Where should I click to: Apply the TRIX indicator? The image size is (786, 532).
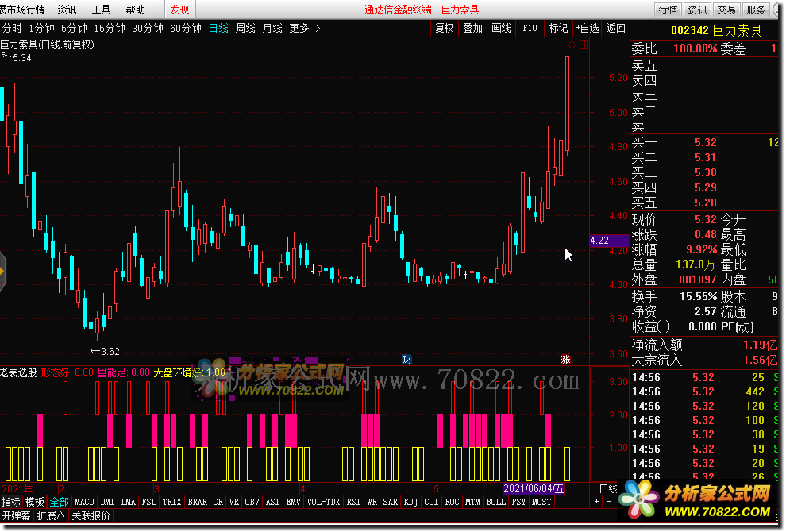click(x=172, y=502)
